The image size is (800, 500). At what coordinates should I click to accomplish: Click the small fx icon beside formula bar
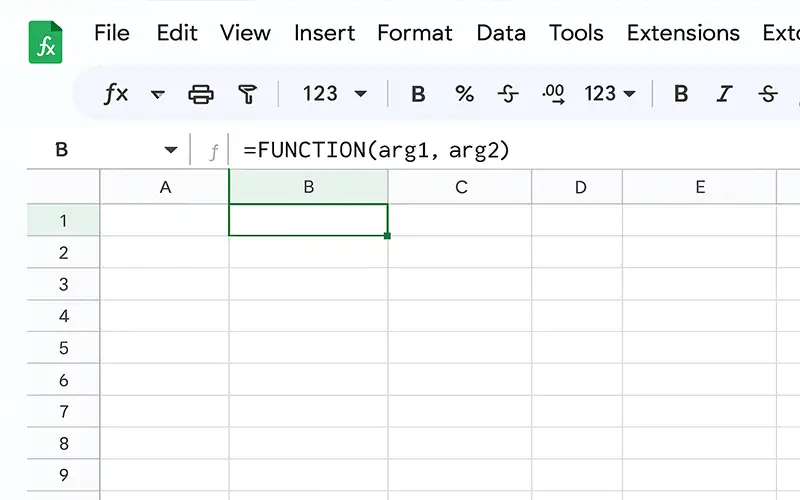213,151
